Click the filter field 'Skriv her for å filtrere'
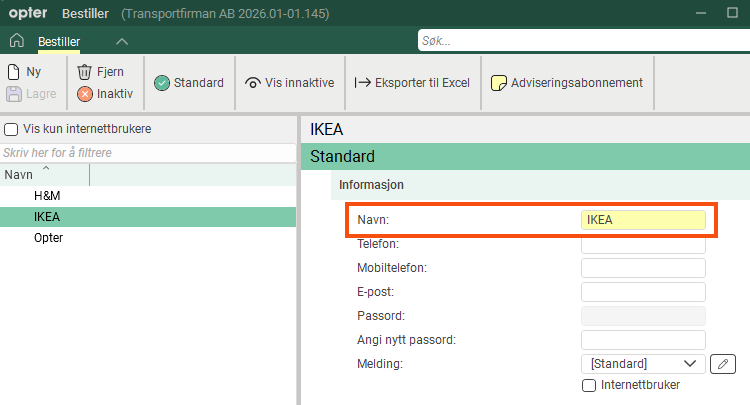The image size is (750, 405). tap(148, 153)
